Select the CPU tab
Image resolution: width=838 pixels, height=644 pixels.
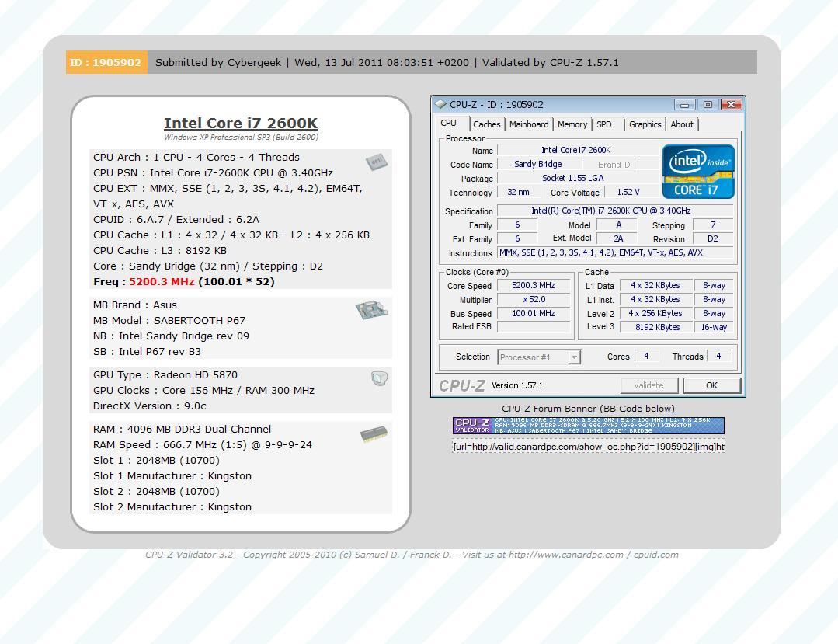pos(448,124)
